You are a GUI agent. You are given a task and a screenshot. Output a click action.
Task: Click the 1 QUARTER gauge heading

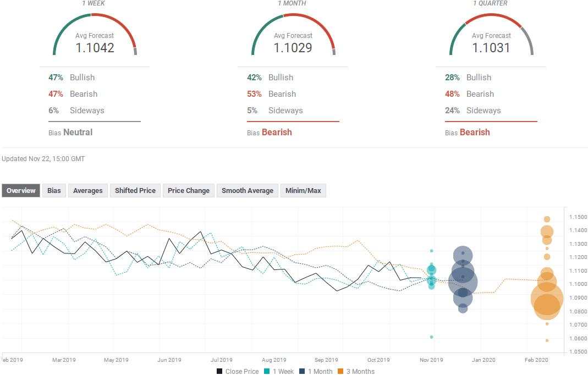tap(490, 3)
